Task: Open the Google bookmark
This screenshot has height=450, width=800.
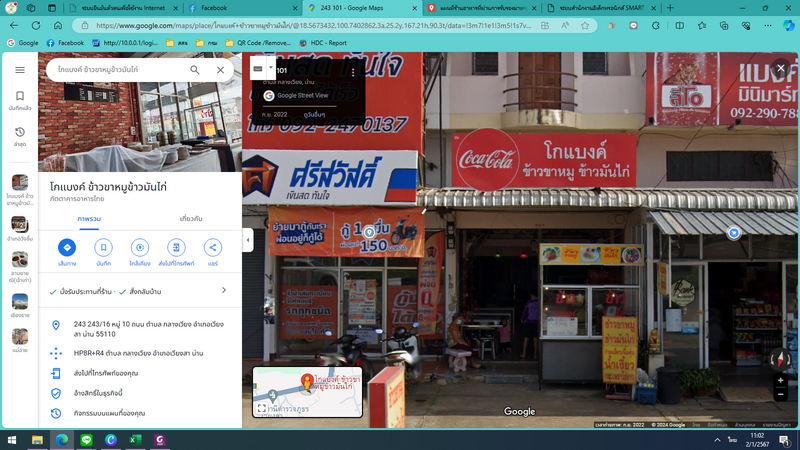Action: (x=22, y=43)
